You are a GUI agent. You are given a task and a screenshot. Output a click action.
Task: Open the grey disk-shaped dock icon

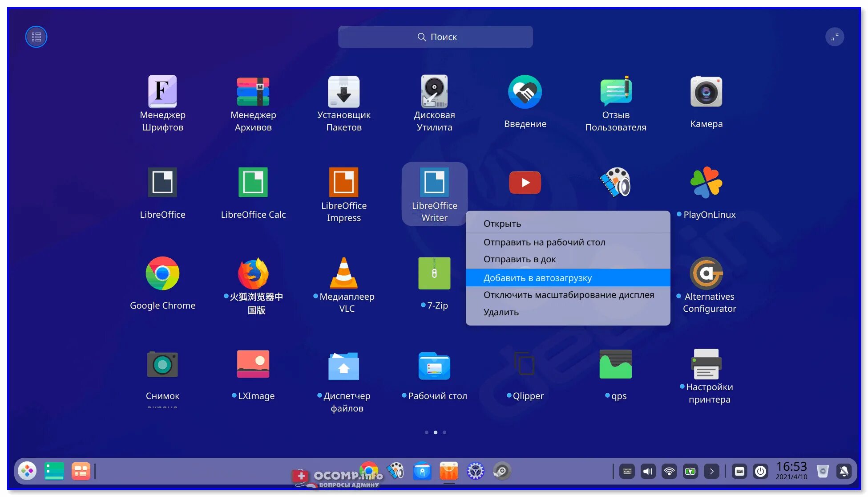point(502,471)
